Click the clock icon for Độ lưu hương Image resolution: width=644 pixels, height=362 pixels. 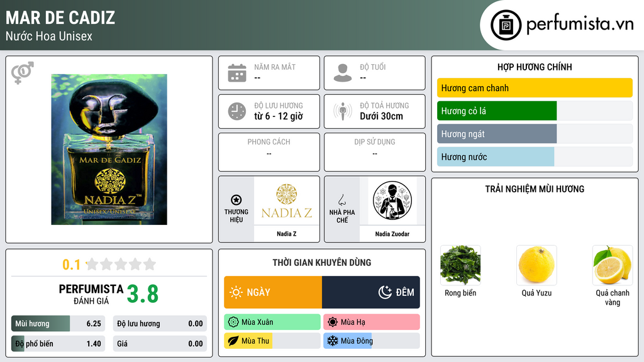(237, 111)
